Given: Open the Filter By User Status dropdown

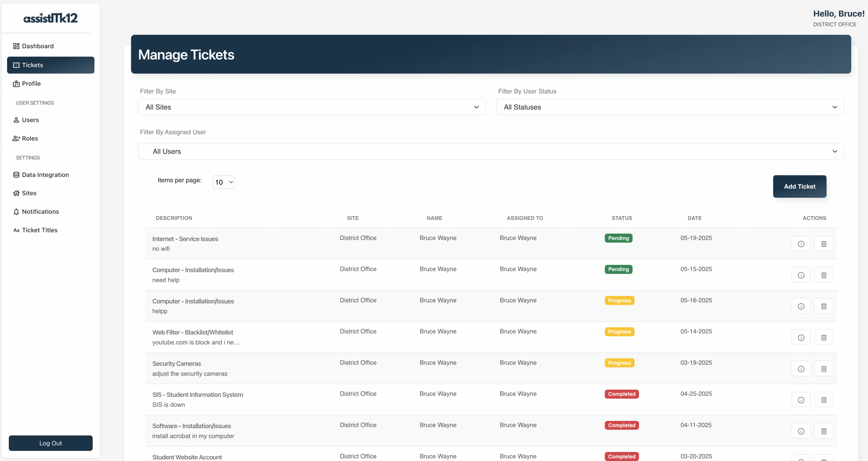Looking at the screenshot, I should 670,107.
